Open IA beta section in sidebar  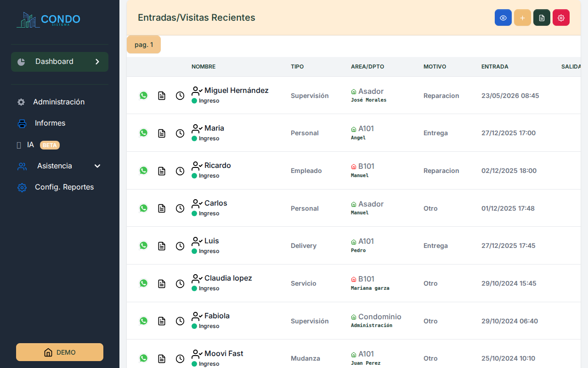point(30,145)
